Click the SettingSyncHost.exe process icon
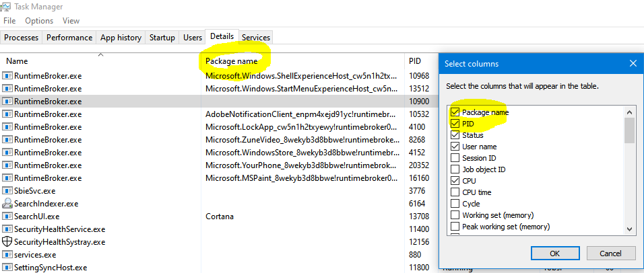The image size is (644, 273). (x=7, y=268)
